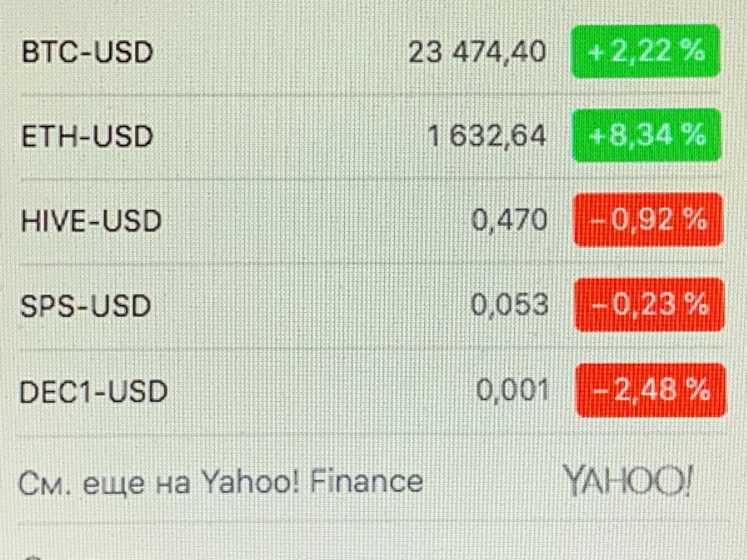This screenshot has width=747, height=560.
Task: Select the ETH-USD ticker symbol
Action: 87,137
